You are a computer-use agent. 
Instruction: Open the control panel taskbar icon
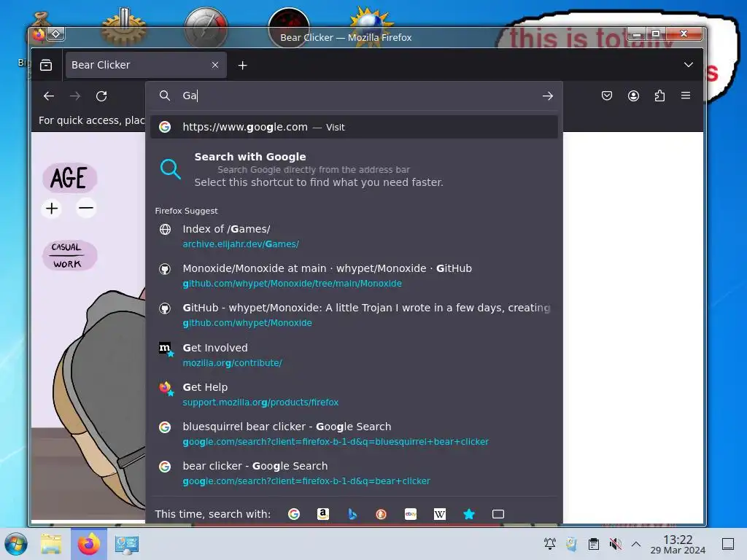click(x=127, y=544)
